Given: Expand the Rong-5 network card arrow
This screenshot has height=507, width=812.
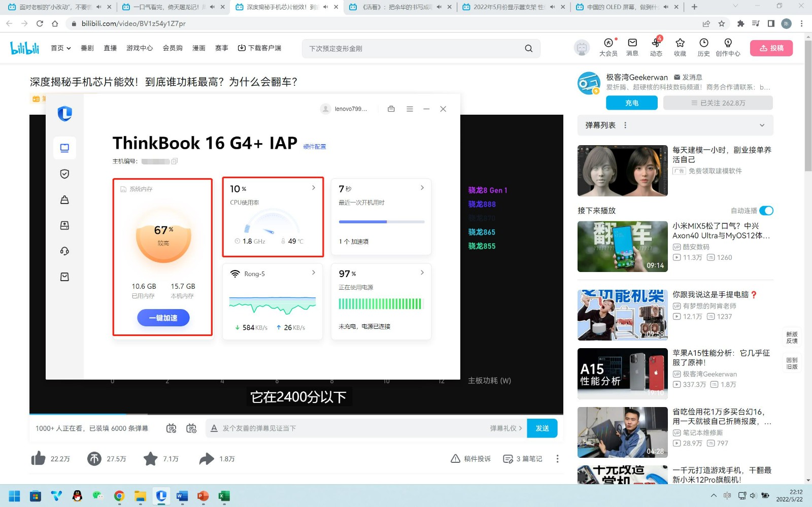Looking at the screenshot, I should click(x=314, y=273).
